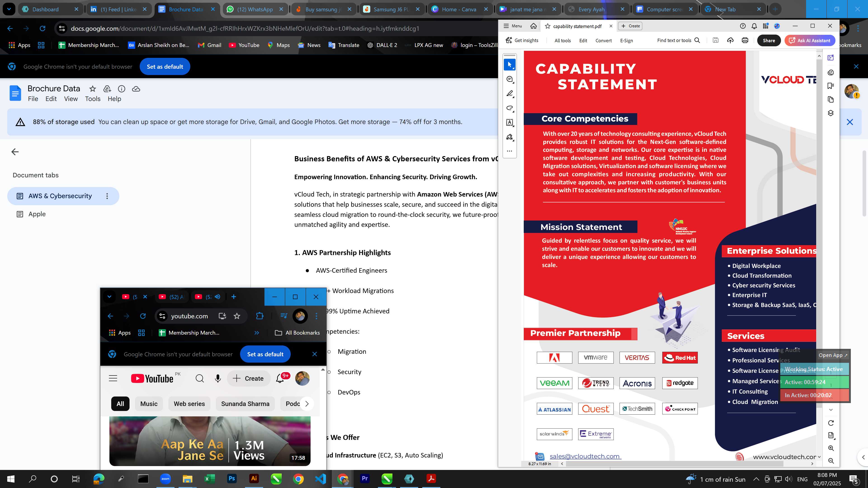
Task: Expand the Chrome tab search dropdown
Action: (9, 9)
